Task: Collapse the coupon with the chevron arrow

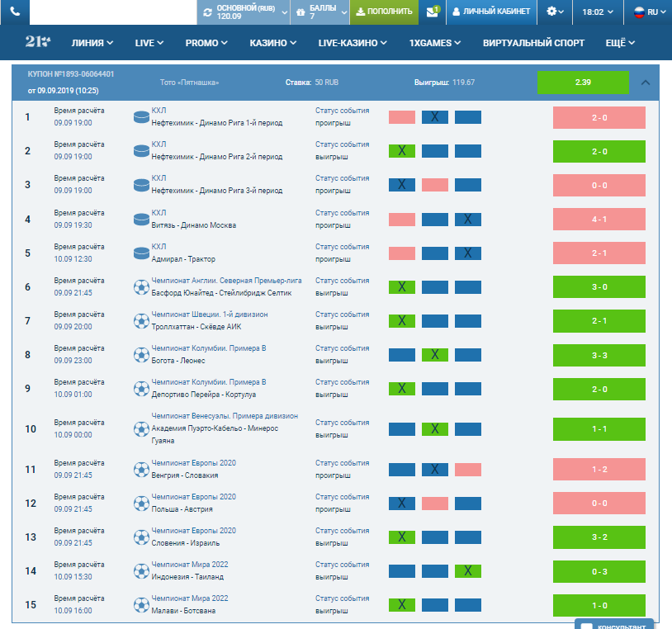Action: pyautogui.click(x=646, y=83)
